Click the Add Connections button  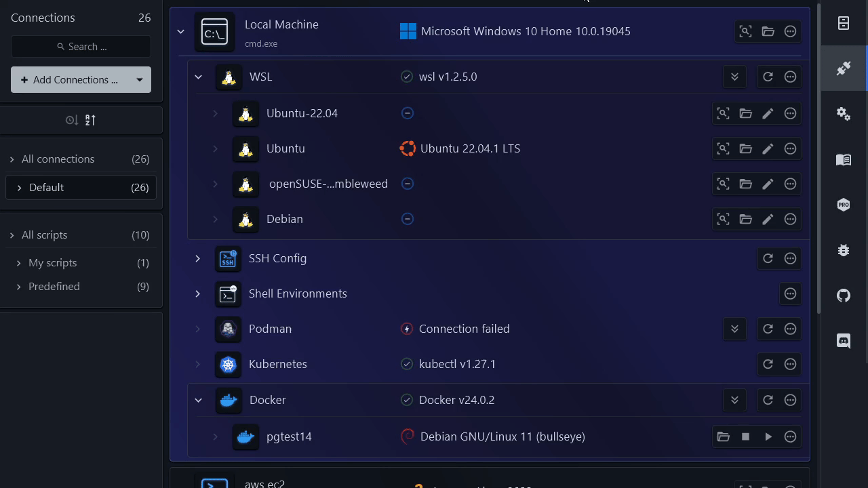point(70,80)
